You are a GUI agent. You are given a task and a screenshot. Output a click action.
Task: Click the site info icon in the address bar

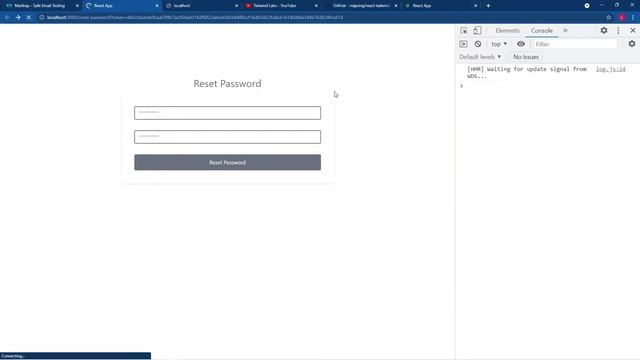click(42, 18)
